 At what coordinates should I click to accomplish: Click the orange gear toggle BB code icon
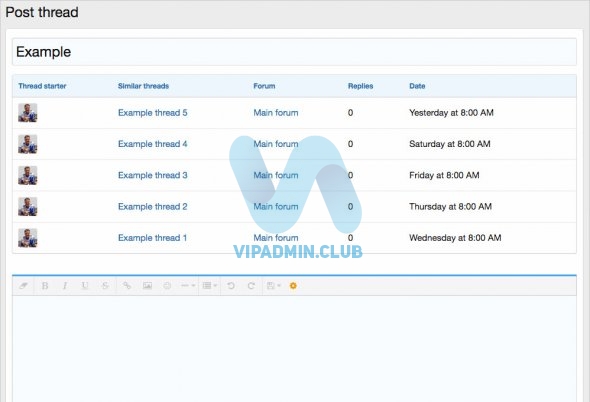pyautogui.click(x=293, y=286)
